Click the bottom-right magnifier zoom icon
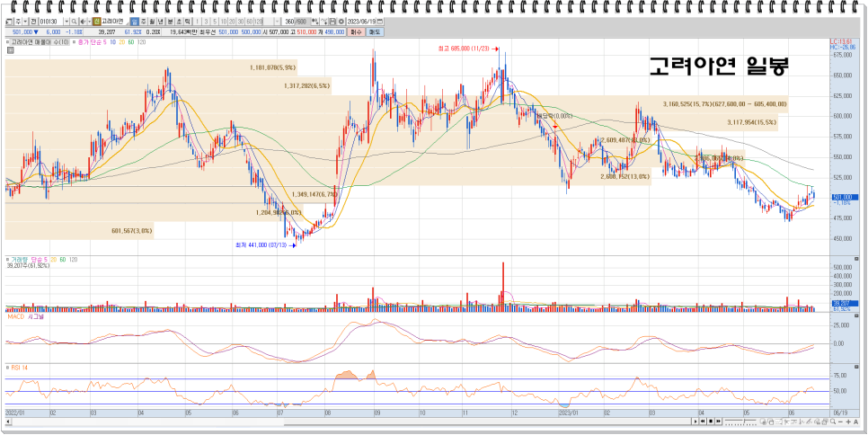Viewport: 868px width, 435px height. (x=833, y=422)
